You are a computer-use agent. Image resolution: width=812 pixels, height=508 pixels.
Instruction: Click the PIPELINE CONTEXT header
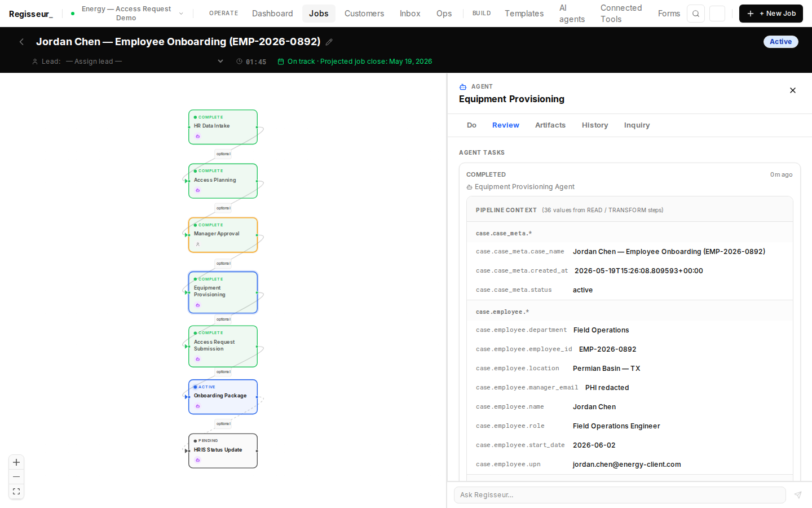pos(630,210)
